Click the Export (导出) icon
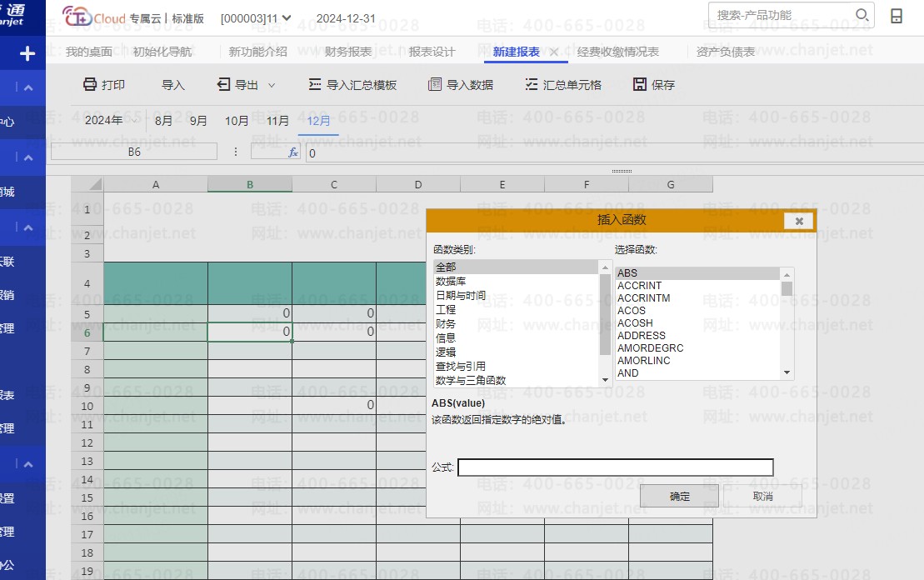 223,85
